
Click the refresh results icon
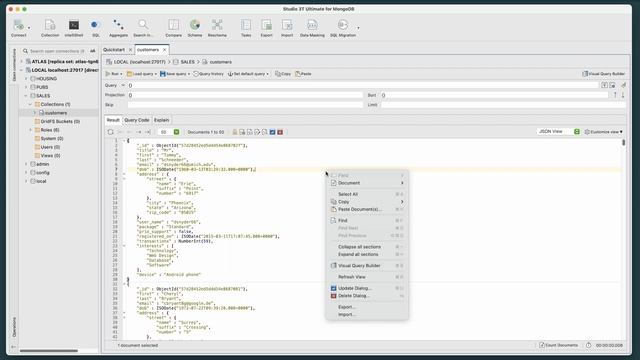(x=111, y=132)
